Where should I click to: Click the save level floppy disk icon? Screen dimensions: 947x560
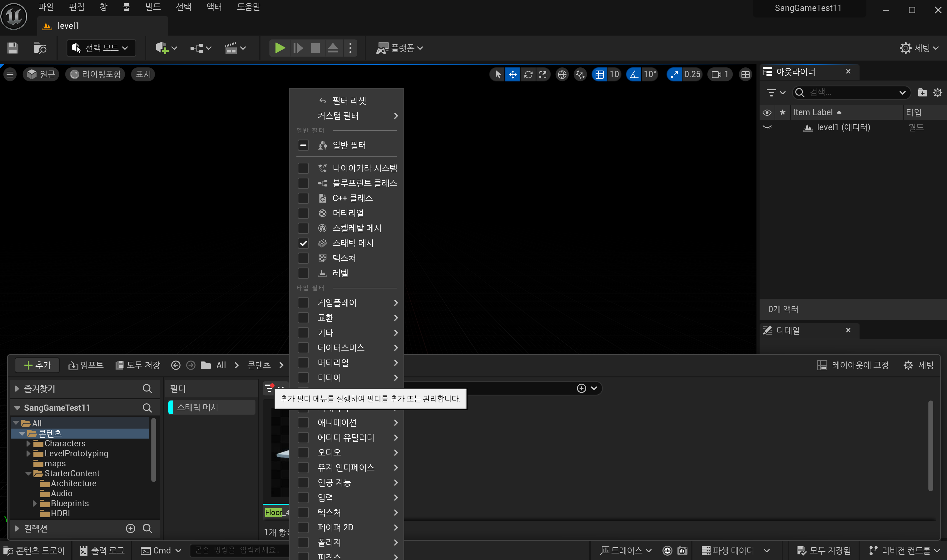12,48
